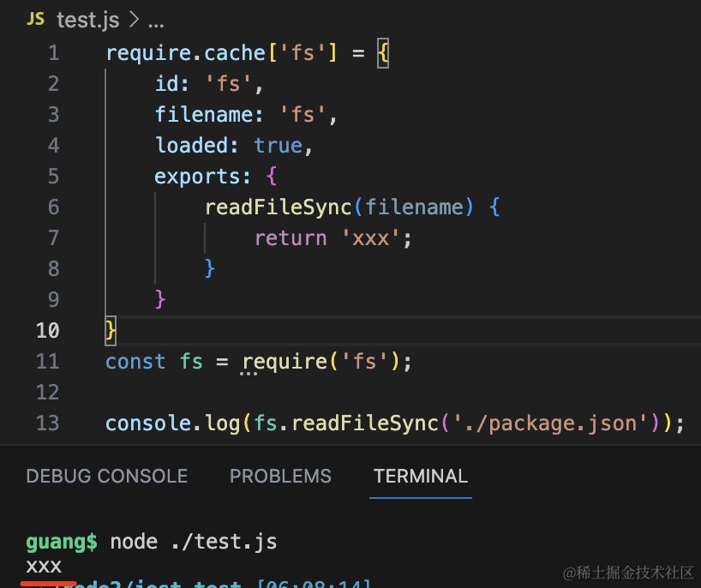Image resolution: width=701 pixels, height=588 pixels.
Task: Click line number 1 in the gutter
Action: (53, 53)
